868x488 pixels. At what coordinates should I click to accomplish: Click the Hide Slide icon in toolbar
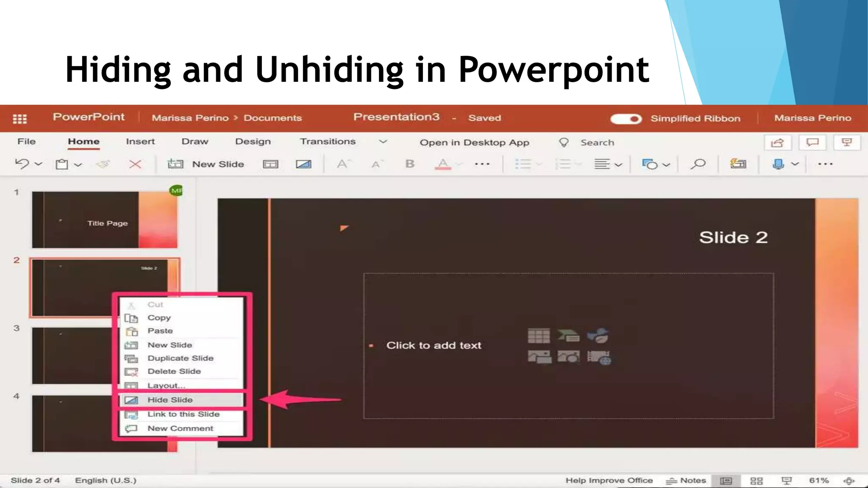click(303, 164)
